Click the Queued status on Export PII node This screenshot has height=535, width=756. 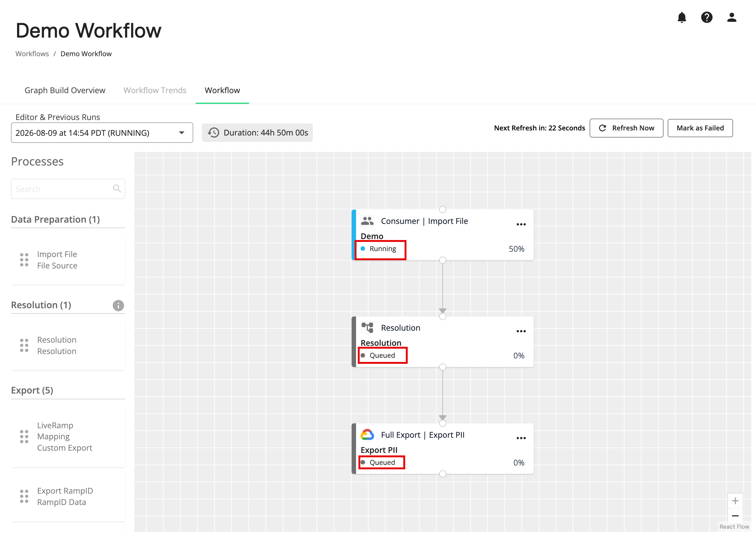point(378,463)
